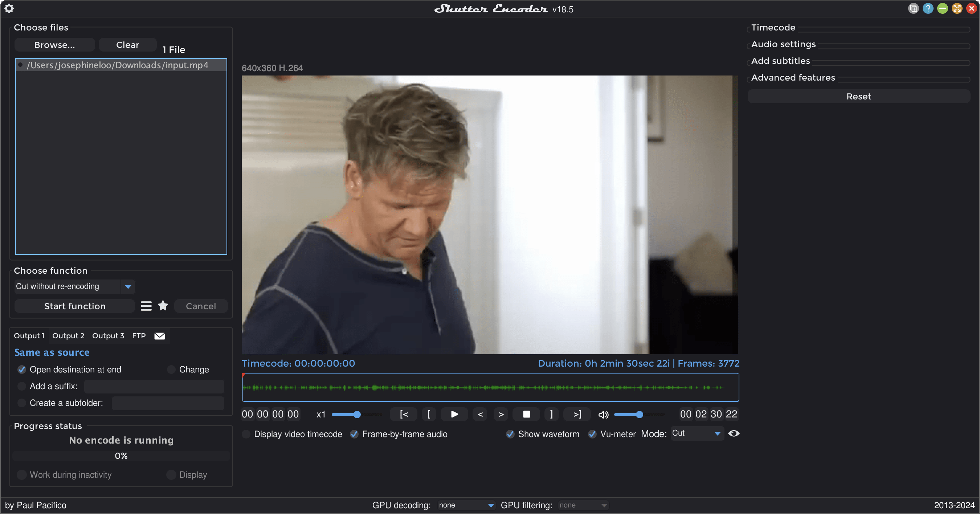Enable Create a subfolder option

click(x=22, y=403)
